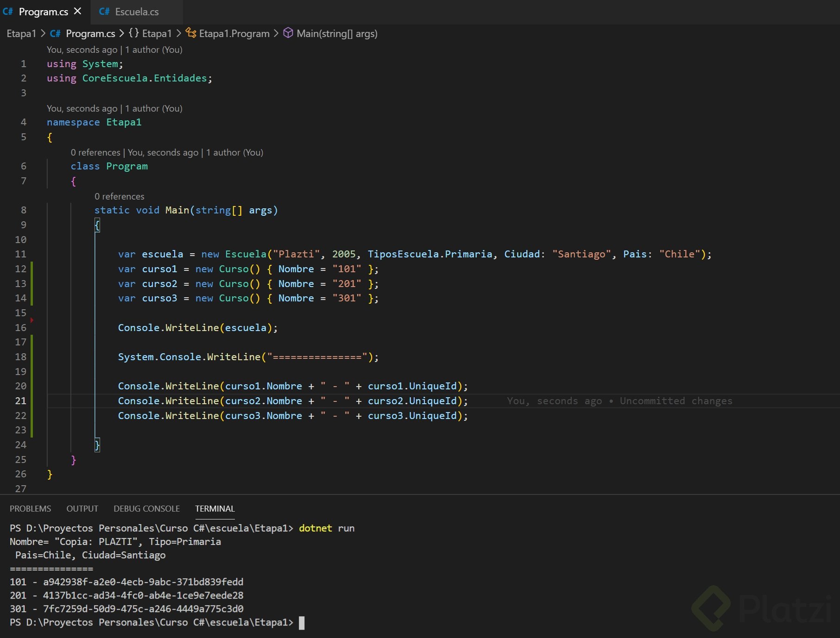Viewport: 840px width, 638px height.
Task: Open the Etapa1 namespace breadcrumb
Action: point(157,33)
